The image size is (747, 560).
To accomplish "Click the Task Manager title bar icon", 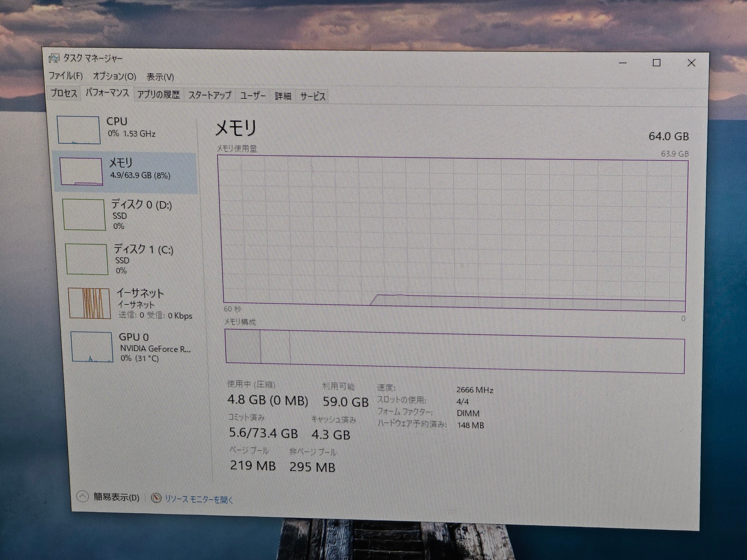I will click(x=54, y=59).
